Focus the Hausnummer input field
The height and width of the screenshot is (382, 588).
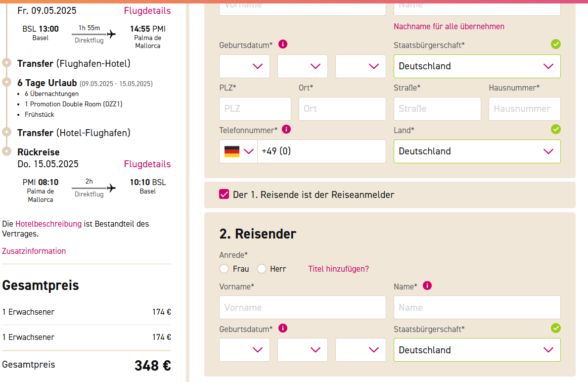coord(525,109)
